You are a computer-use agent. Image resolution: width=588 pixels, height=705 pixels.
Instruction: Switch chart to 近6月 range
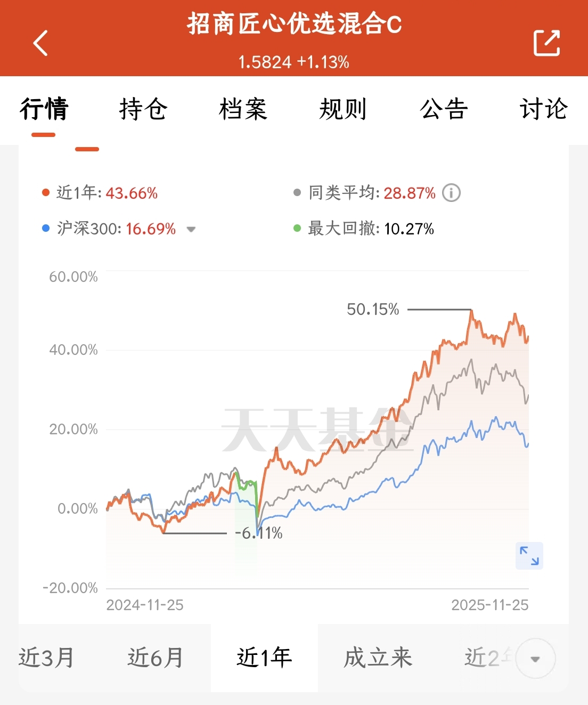[x=156, y=658]
